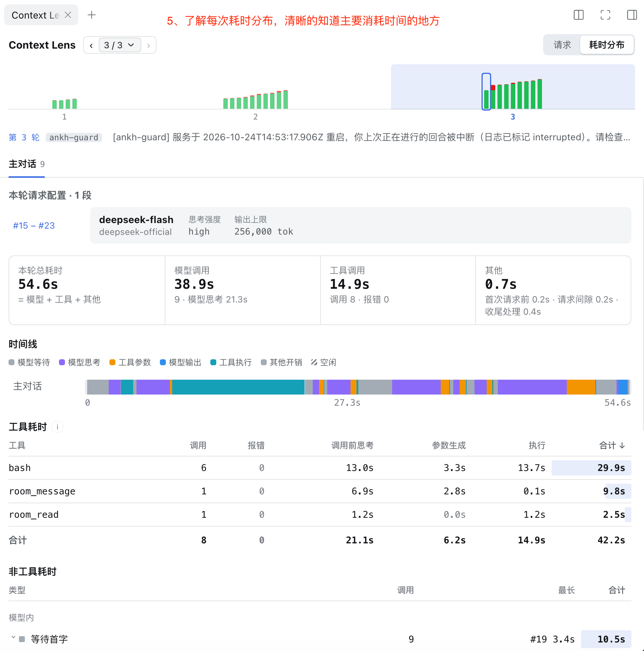Viewport: 644px width, 651px height.
Task: Select the bash tool row
Action: (320, 468)
